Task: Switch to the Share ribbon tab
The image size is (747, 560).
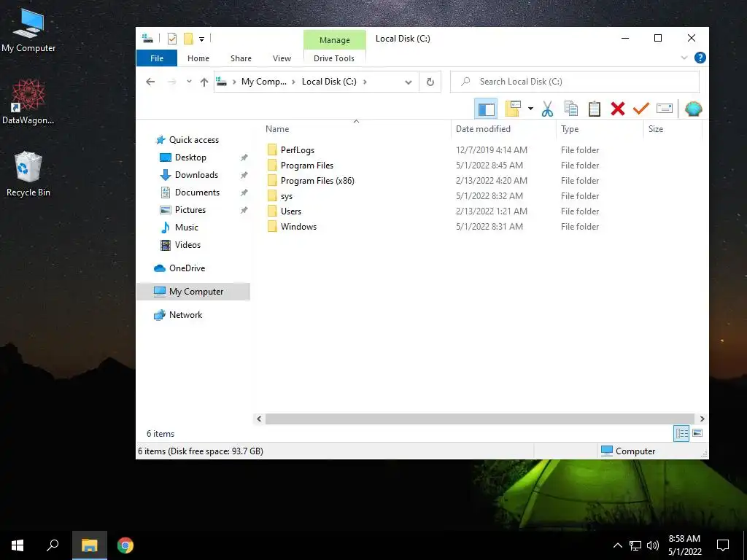Action: (x=241, y=58)
